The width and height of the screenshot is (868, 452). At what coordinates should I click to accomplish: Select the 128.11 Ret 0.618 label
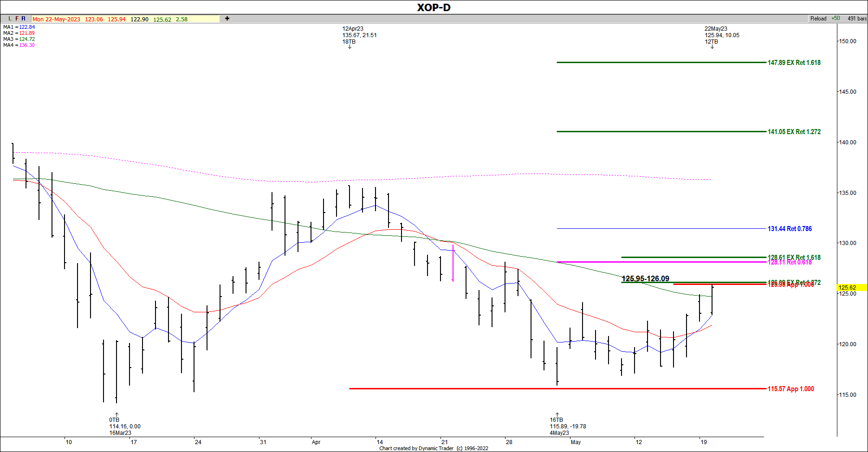[x=790, y=263]
